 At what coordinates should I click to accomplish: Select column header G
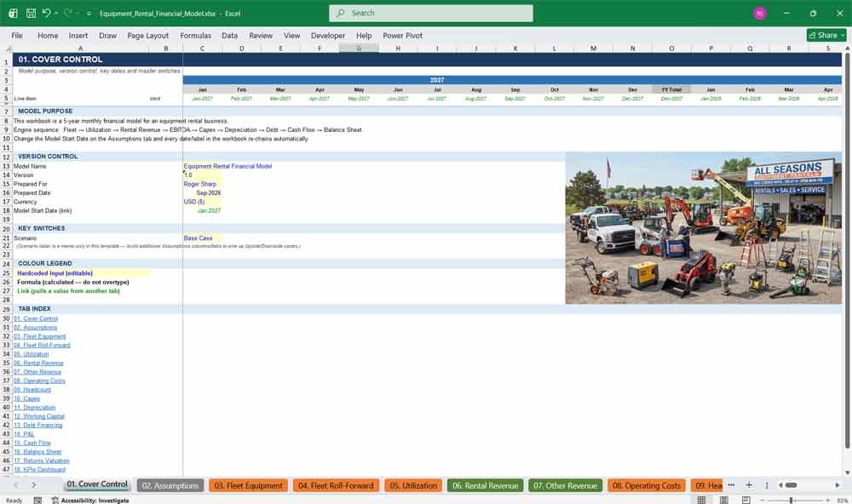(359, 49)
